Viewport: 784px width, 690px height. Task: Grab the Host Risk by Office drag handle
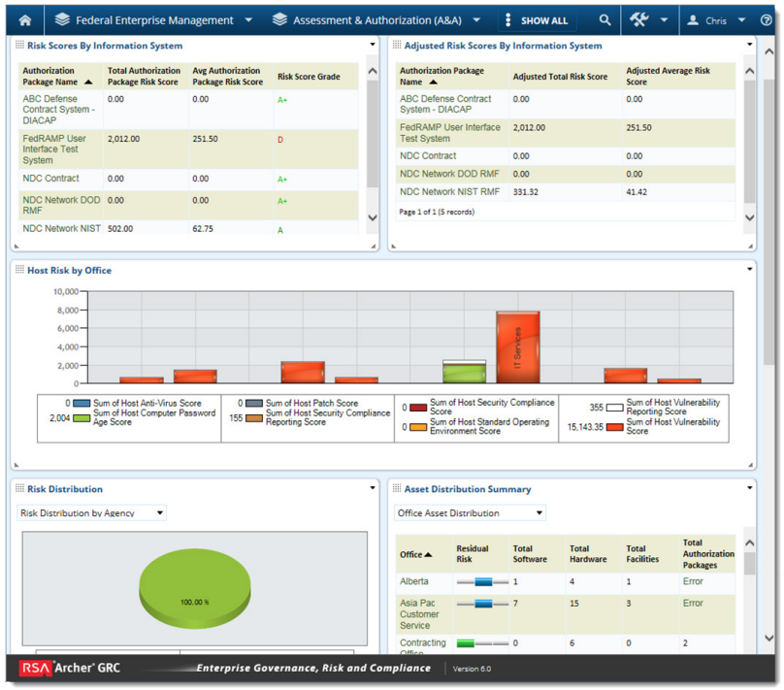click(19, 270)
